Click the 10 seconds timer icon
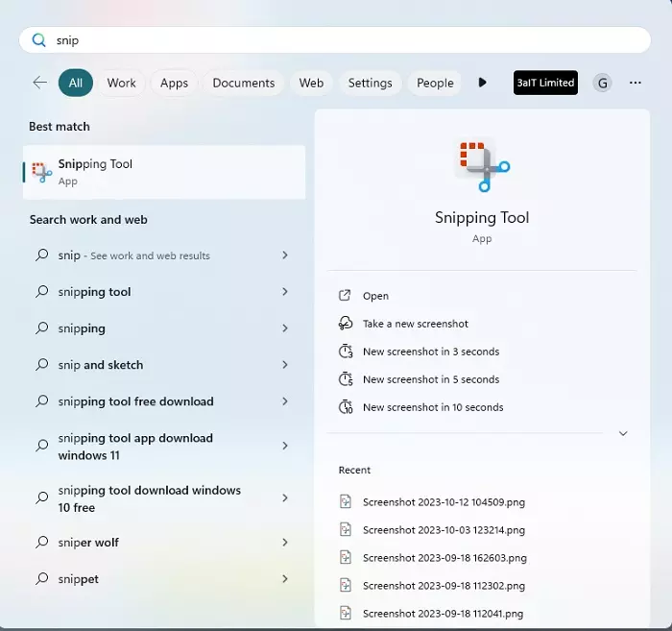The height and width of the screenshot is (631, 672). (x=346, y=407)
